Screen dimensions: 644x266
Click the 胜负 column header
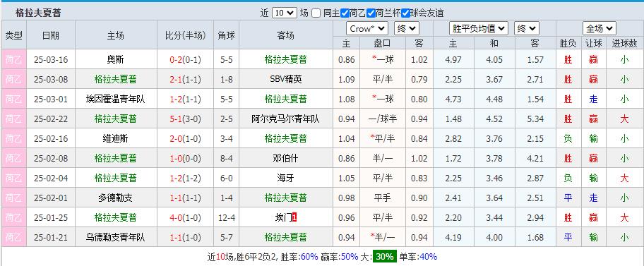[568, 43]
